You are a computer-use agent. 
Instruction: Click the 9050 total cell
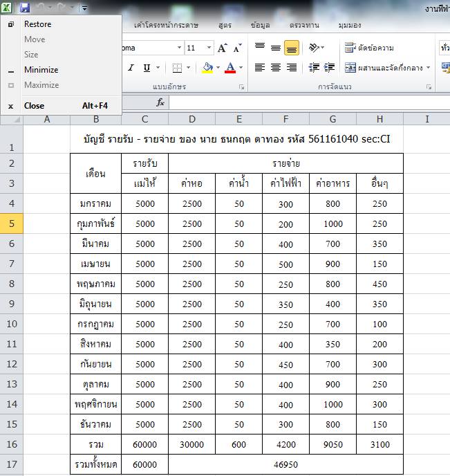pos(332,444)
